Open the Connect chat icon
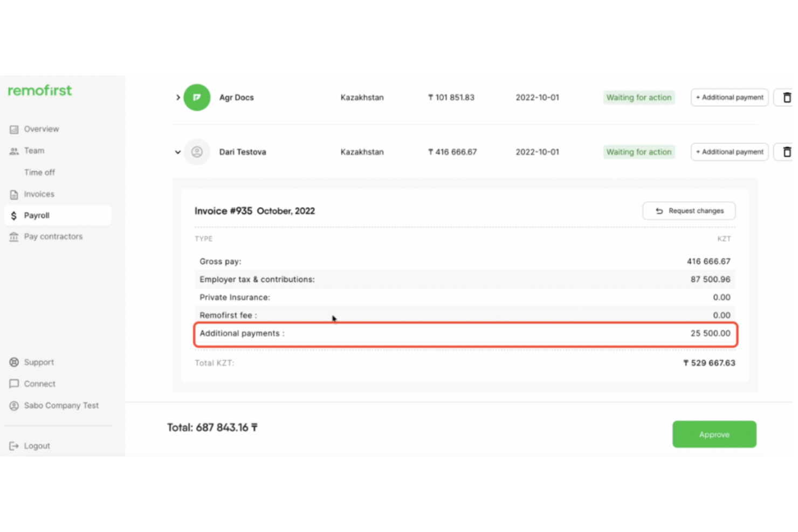Viewport: 798px width, 532px height. click(14, 383)
